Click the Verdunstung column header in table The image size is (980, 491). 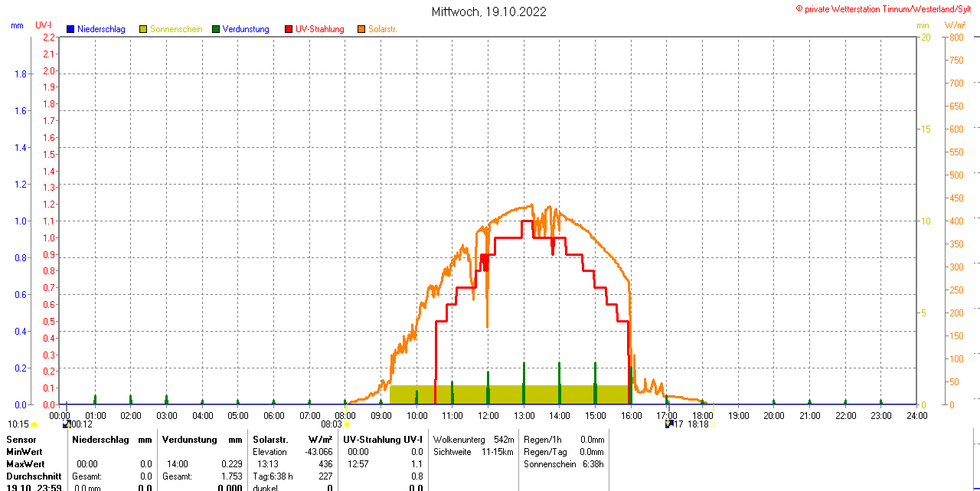click(185, 440)
